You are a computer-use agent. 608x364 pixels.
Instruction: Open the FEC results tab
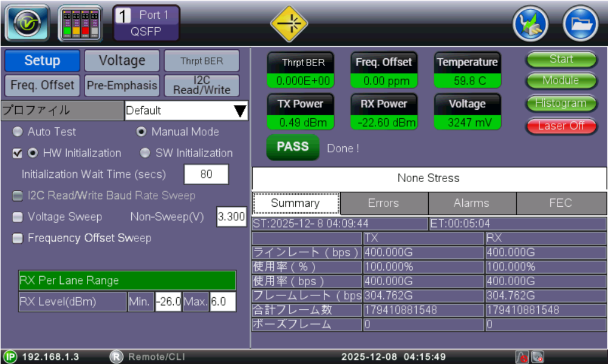(x=560, y=203)
